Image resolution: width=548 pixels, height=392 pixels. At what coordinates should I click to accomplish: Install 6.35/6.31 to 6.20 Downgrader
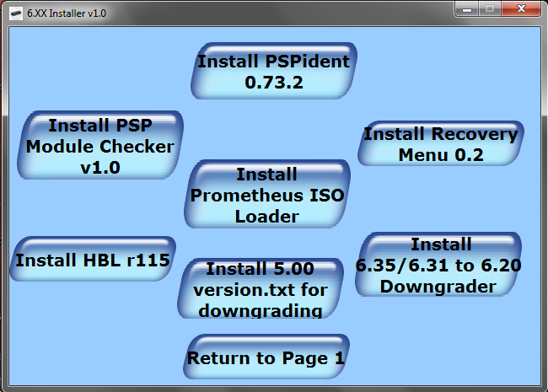click(x=438, y=265)
